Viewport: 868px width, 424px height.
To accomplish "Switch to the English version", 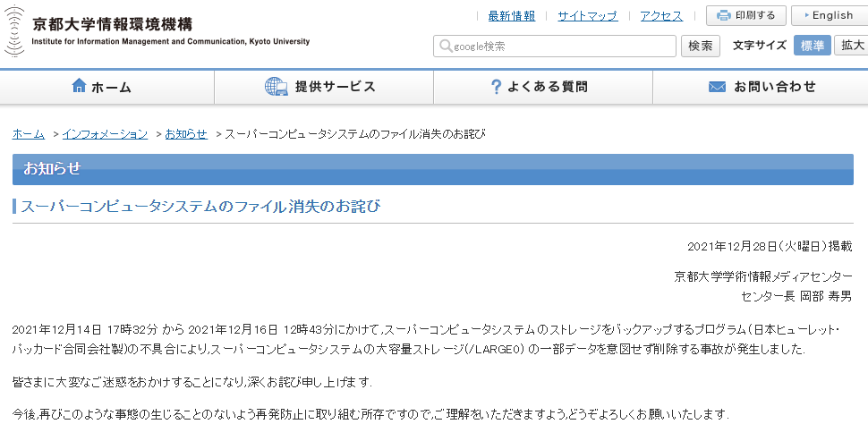I will coord(830,15).
